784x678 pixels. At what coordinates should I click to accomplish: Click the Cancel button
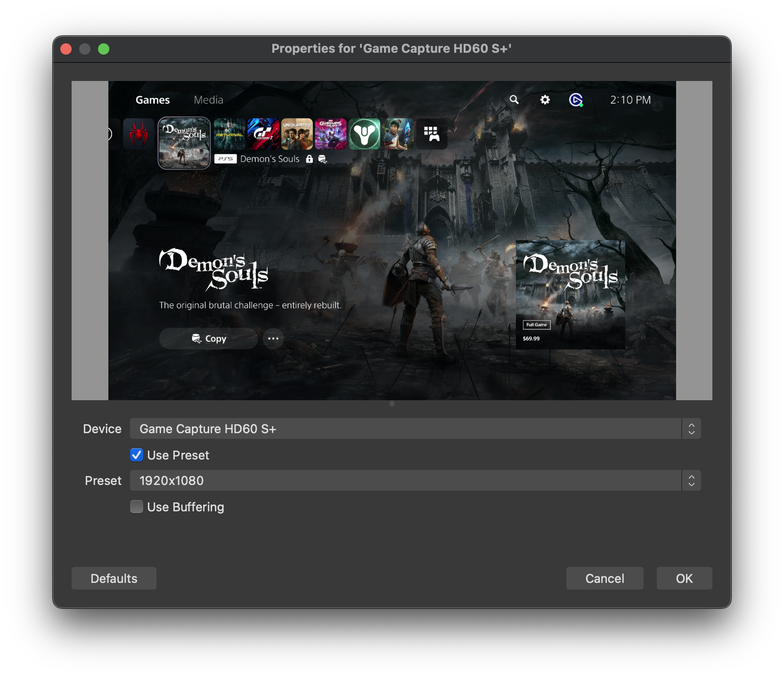[605, 578]
